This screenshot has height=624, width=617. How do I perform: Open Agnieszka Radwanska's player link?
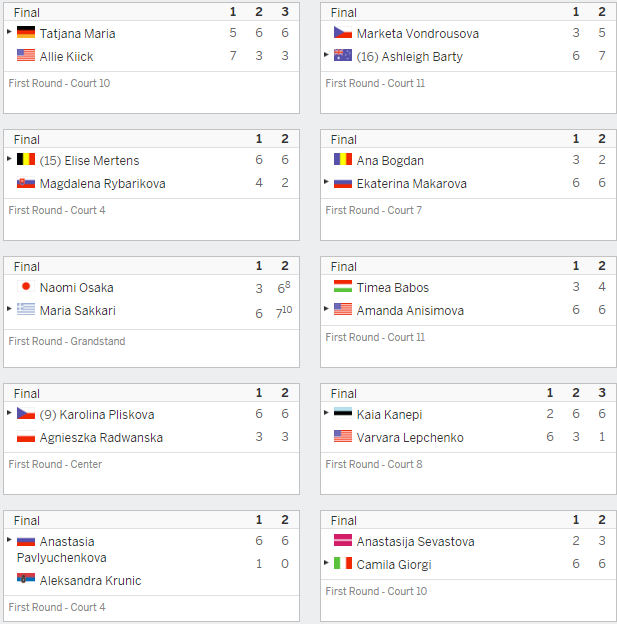click(101, 438)
